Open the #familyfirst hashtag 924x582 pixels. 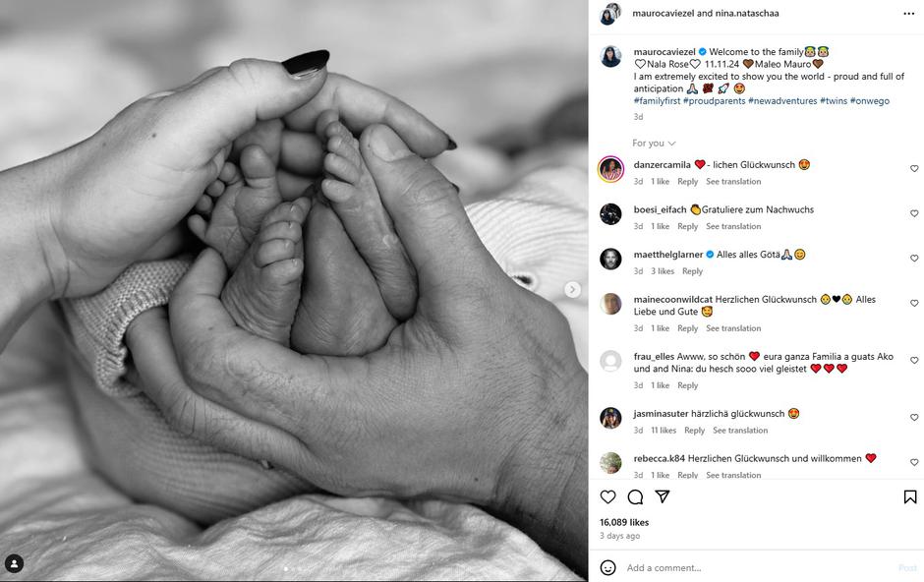657,100
